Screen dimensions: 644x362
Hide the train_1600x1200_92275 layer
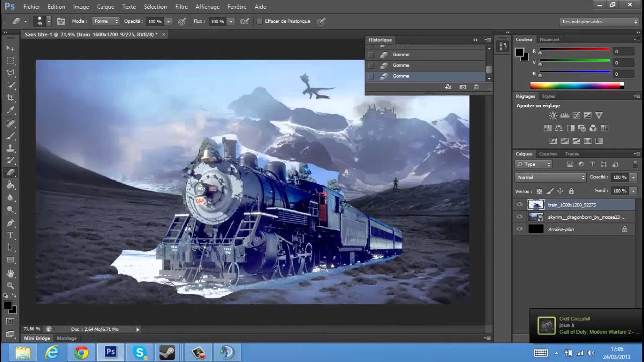520,205
